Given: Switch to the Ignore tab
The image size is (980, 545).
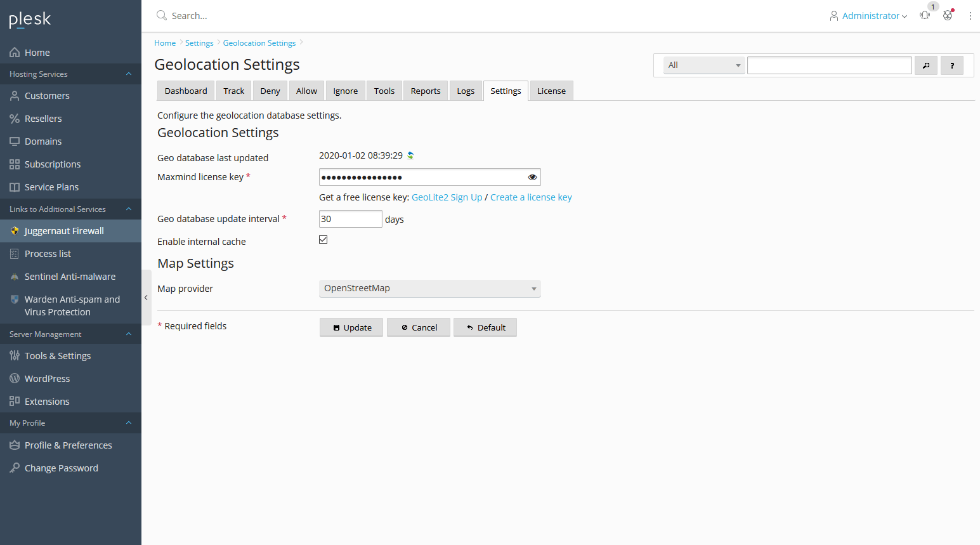Looking at the screenshot, I should tap(346, 91).
